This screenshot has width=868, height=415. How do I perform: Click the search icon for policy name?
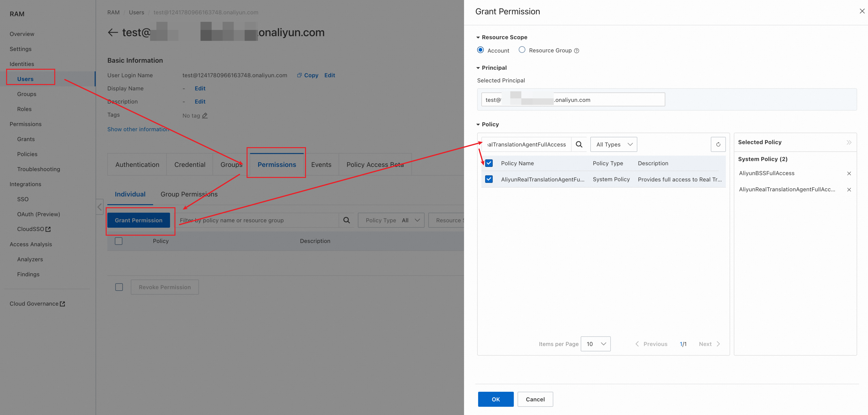coord(579,144)
